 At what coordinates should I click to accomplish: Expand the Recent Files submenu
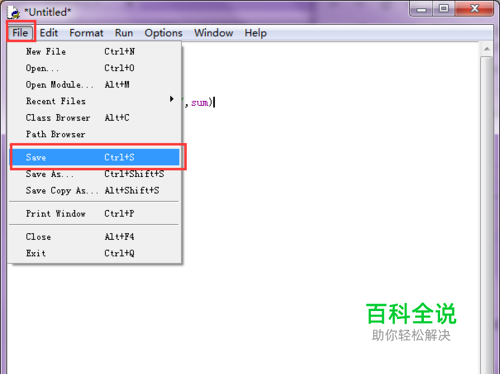click(x=95, y=101)
